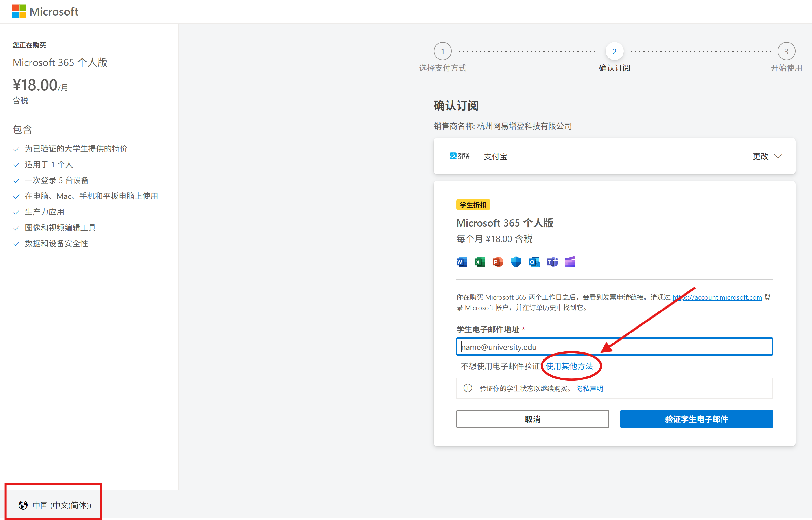The height and width of the screenshot is (520, 812).
Task: Click the info icon beside verification notice
Action: [x=468, y=388]
